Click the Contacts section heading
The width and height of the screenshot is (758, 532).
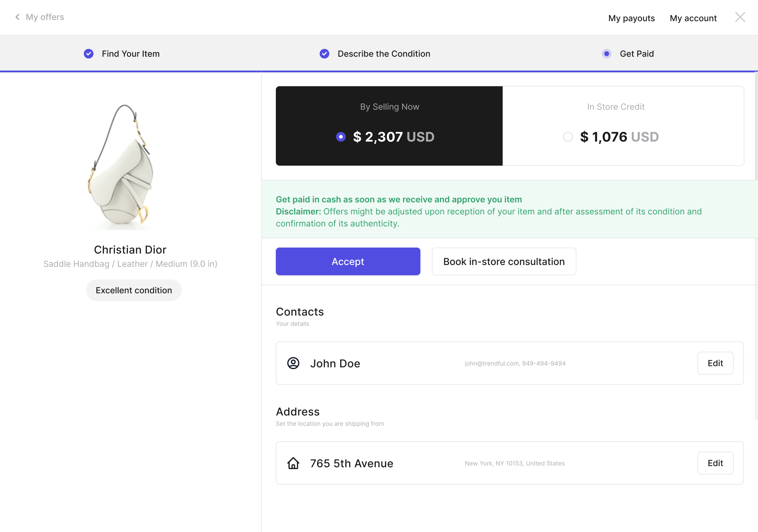click(x=300, y=312)
